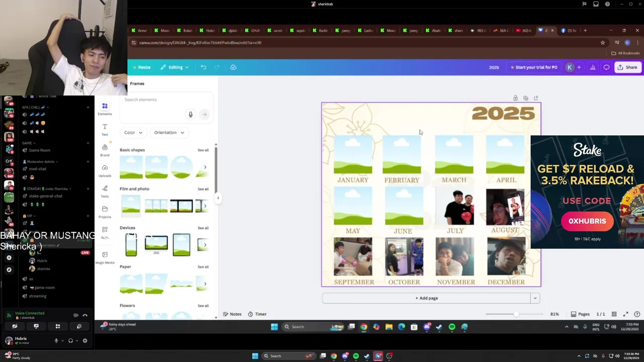
Task: Open the mod-chat Discord channel
Action: [x=37, y=169]
